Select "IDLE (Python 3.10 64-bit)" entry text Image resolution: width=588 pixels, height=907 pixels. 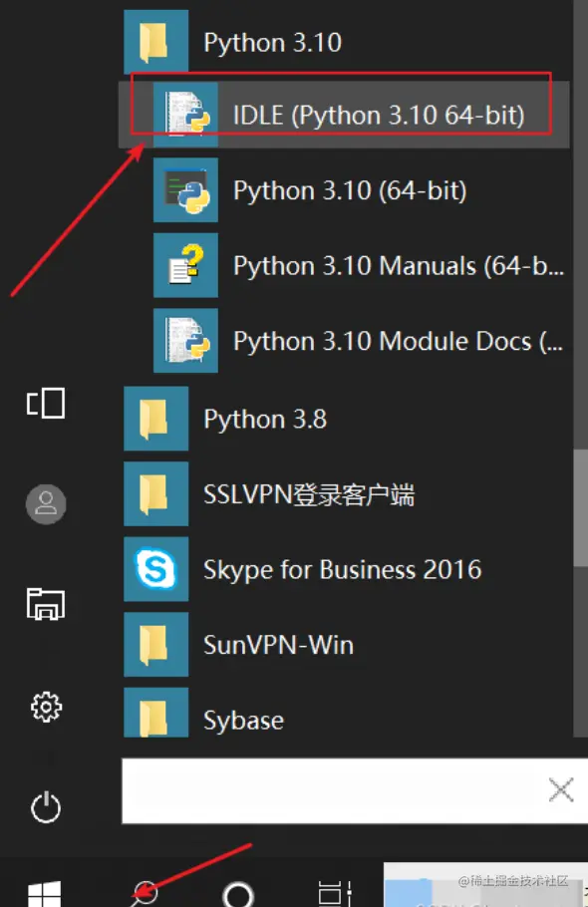coord(379,115)
